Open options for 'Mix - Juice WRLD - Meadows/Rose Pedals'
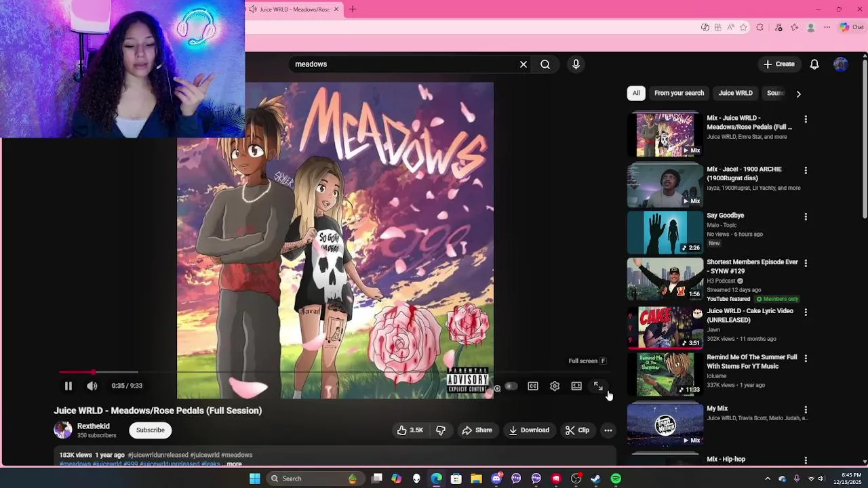Viewport: 868px width, 488px height. 806,119
